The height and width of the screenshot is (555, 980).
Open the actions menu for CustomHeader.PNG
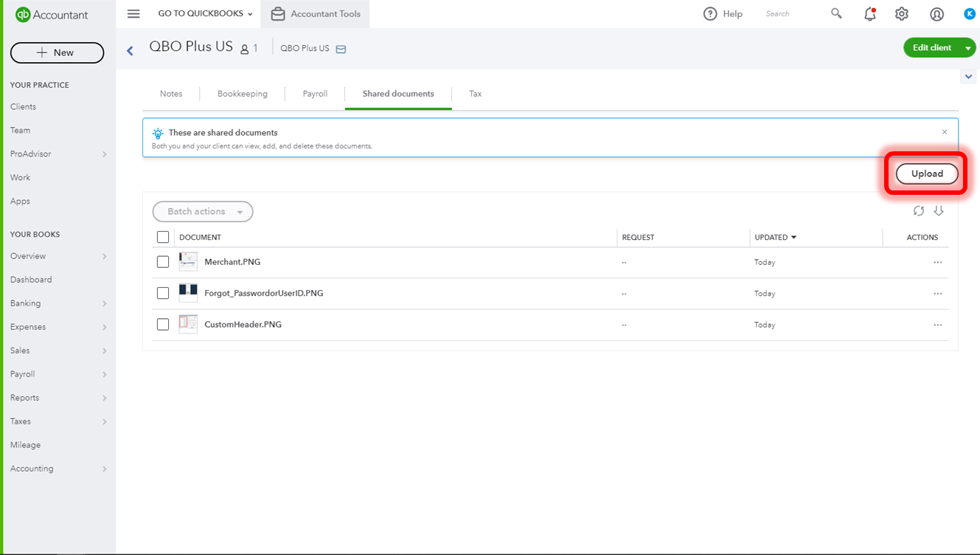click(x=937, y=325)
